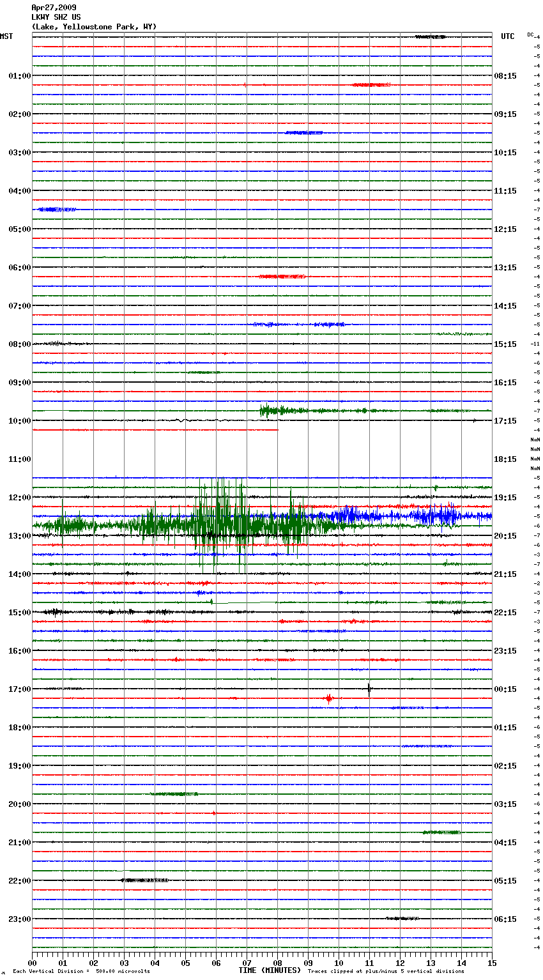This screenshot has width=543, height=980.
Task: Select the MST time label "09:00"
Action: (20, 383)
